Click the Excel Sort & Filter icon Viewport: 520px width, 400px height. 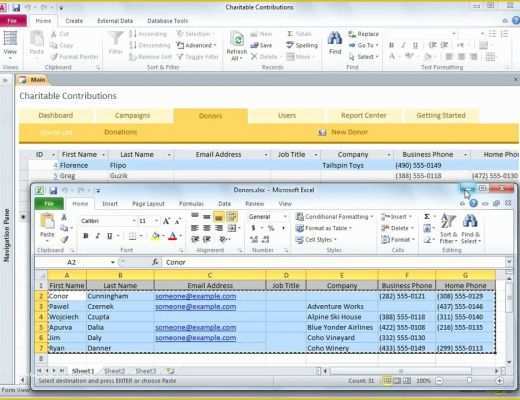pos(448,228)
